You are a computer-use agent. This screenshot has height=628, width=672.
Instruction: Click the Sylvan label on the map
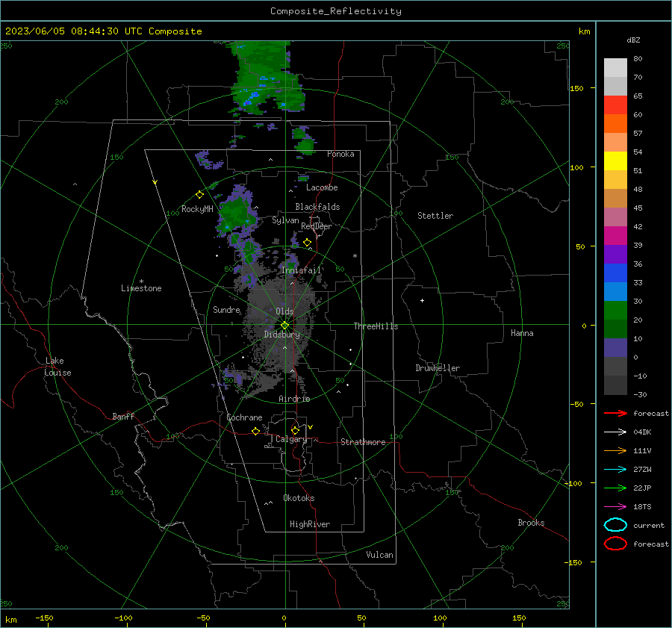pos(285,220)
